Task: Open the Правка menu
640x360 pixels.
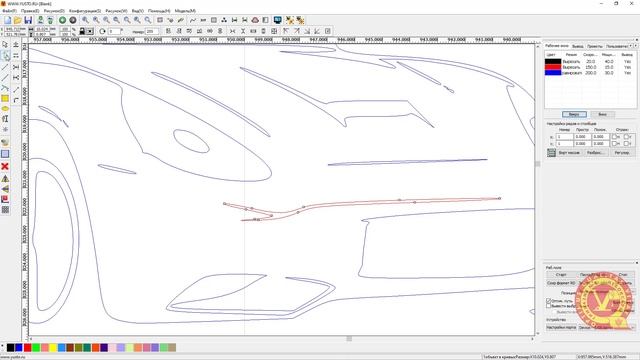Action: pos(30,11)
